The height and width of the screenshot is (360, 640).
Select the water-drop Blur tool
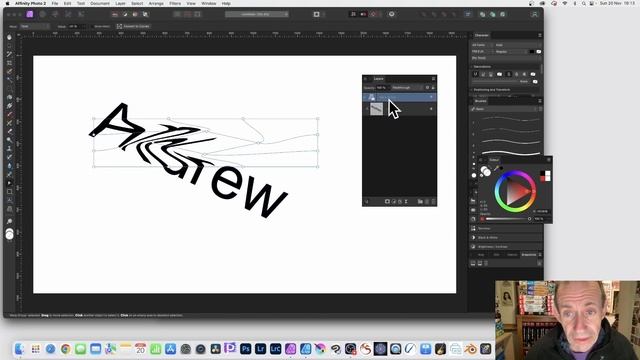[x=9, y=166]
